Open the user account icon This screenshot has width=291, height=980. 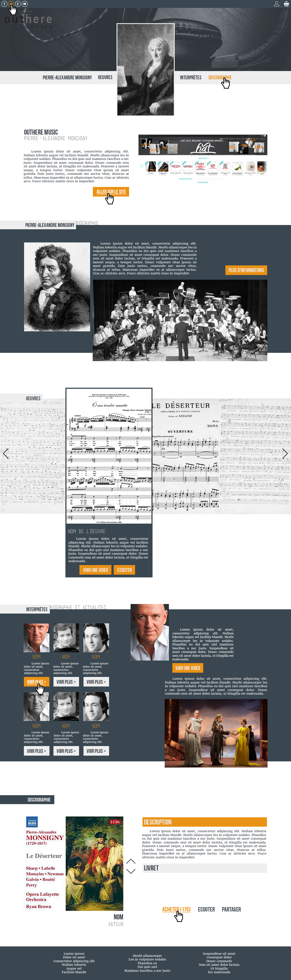point(277,4)
